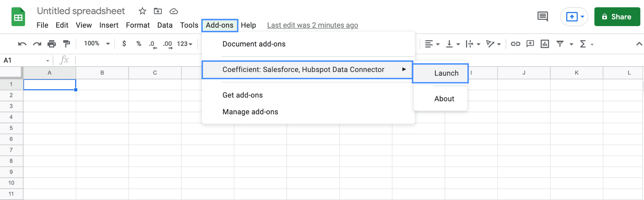Open the Edit menu

coord(62,25)
